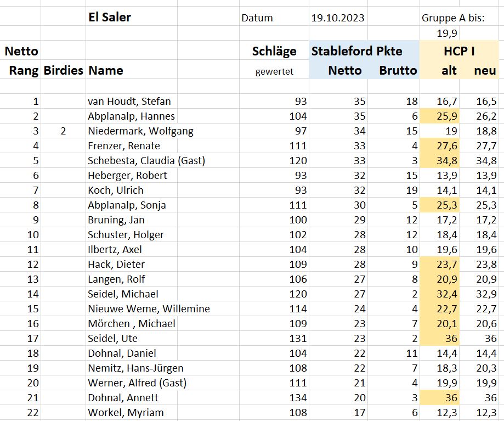Screen dimensions: 504x421
Task: Select the 'Birdies' column header
Action: click(63, 70)
